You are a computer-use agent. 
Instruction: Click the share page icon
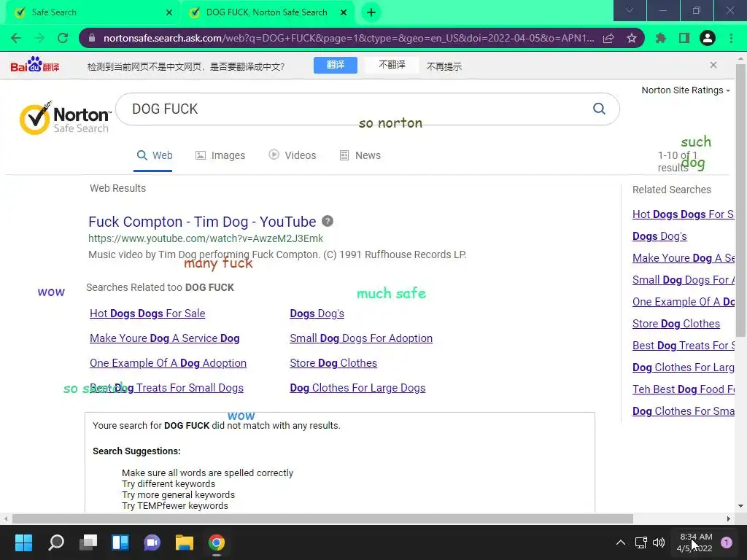pos(608,38)
